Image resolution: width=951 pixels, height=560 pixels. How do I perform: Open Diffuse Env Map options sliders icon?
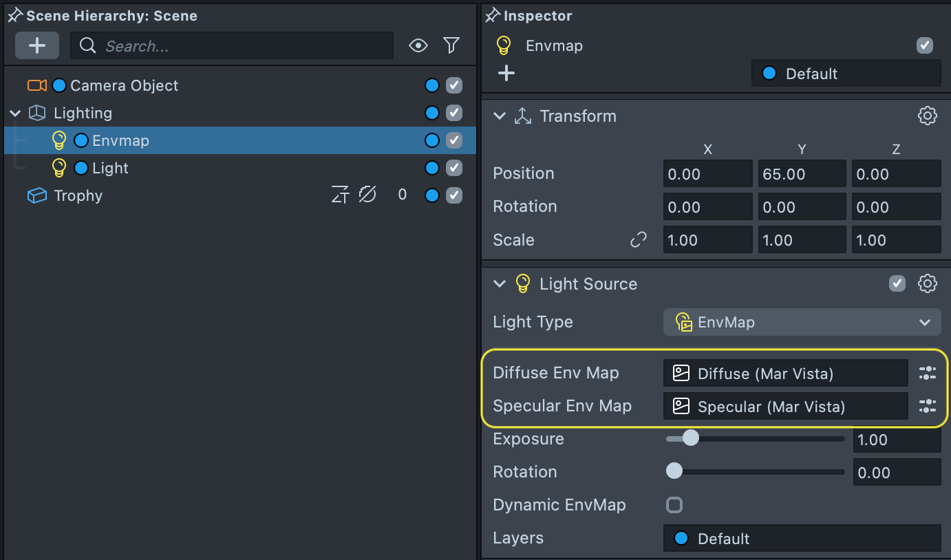pos(928,373)
